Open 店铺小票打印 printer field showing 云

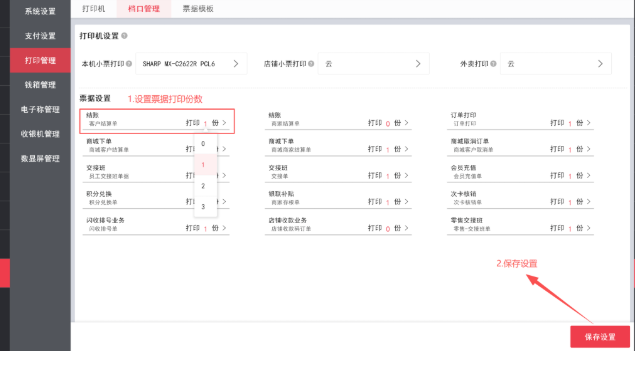(x=374, y=64)
